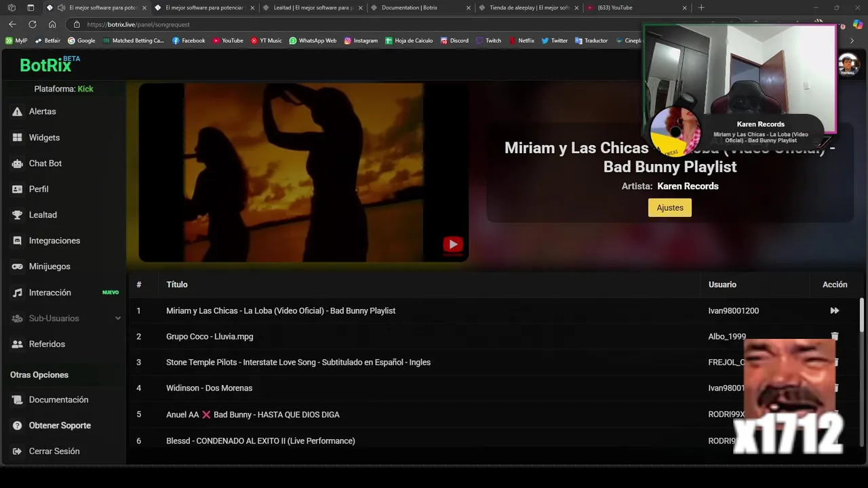Select song title Widinson - Dos Morenas
Screen dimensions: 868x488
click(209, 388)
